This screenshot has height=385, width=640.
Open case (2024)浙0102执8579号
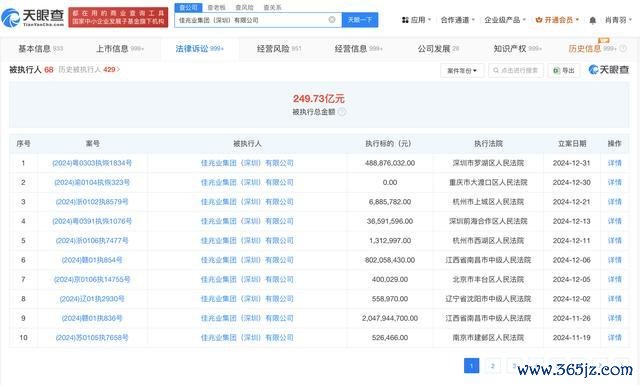(92, 202)
